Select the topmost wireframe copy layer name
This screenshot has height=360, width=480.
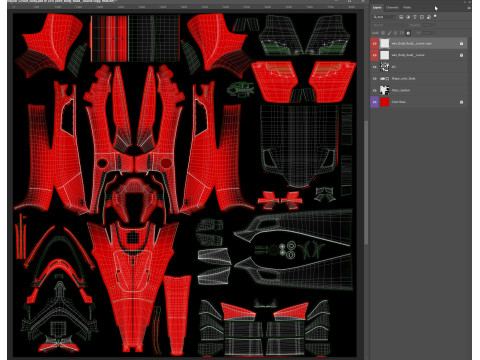(x=411, y=43)
